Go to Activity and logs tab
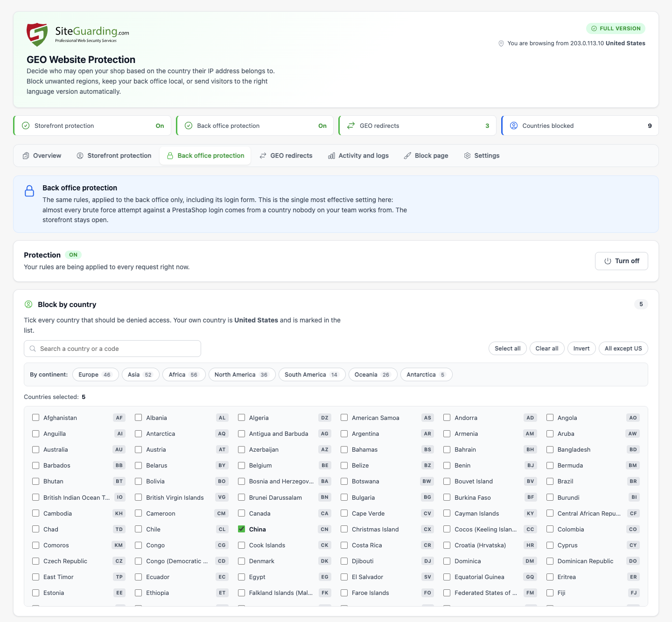The height and width of the screenshot is (622, 672). pos(358,155)
